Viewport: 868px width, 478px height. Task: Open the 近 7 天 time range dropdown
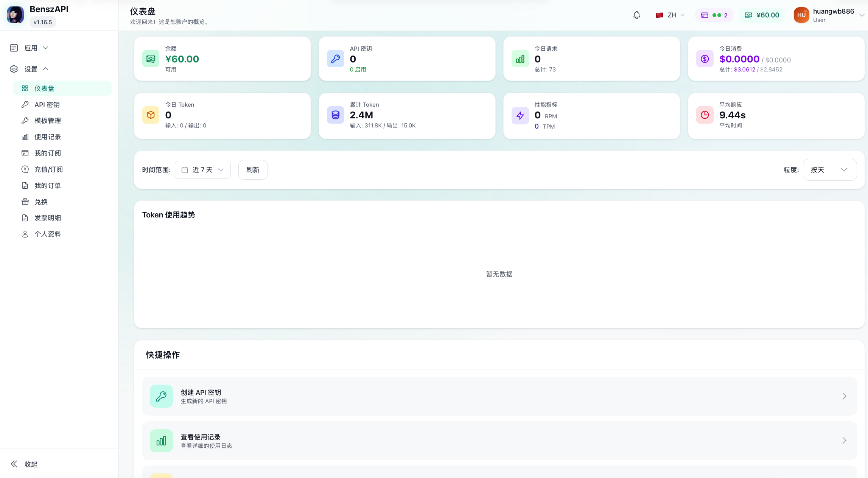(203, 170)
